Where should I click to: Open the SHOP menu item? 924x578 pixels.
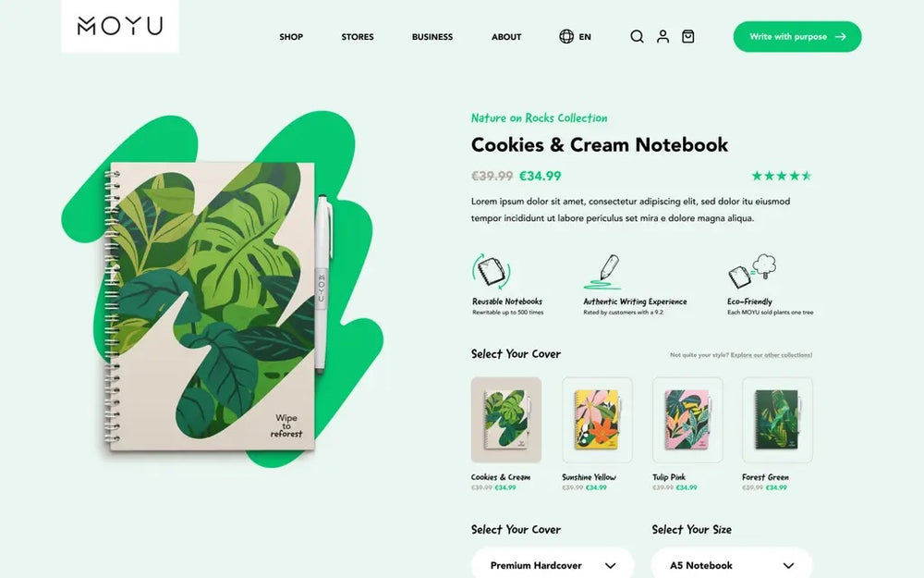(291, 37)
